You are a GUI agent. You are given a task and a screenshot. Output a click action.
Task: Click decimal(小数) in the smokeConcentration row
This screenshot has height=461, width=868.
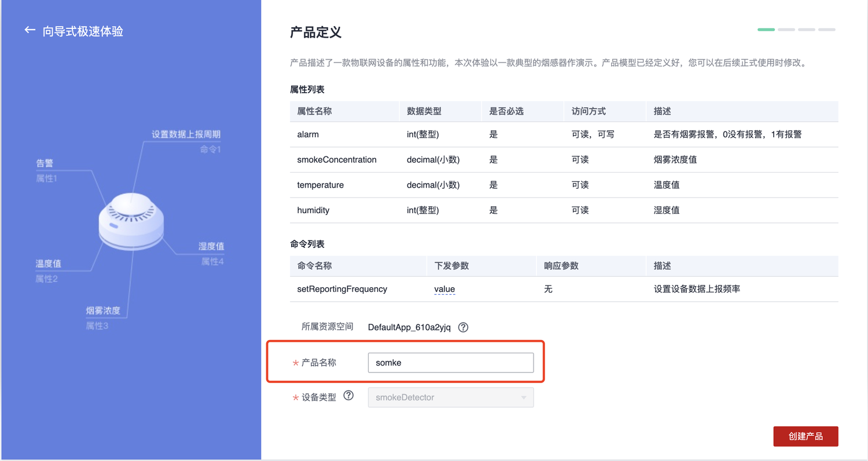pos(433,159)
